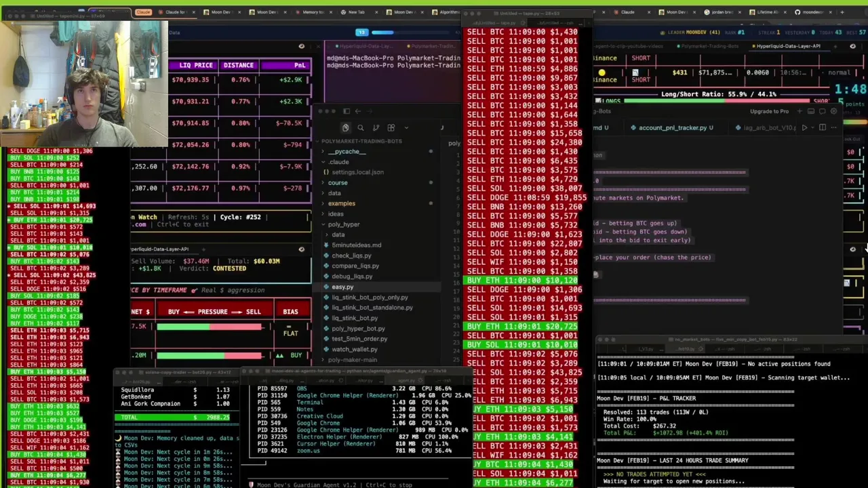The height and width of the screenshot is (488, 868).
Task: Click eye icon above Sell Volume readout
Action: (302, 249)
